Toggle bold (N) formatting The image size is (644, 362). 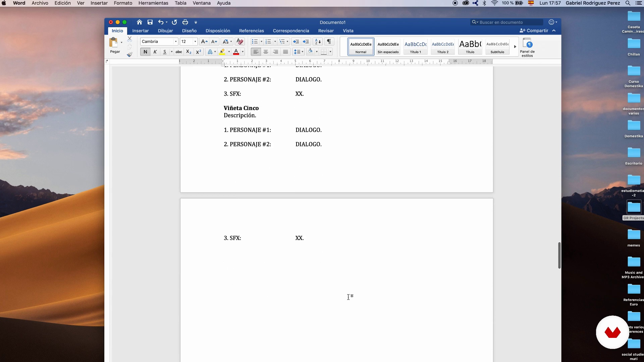[x=145, y=52]
